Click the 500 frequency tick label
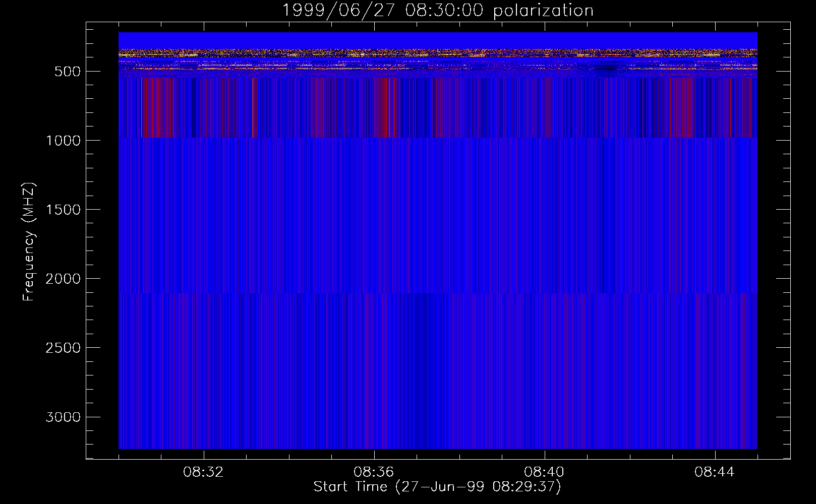Viewport: 816px width, 504px height. tap(68, 72)
